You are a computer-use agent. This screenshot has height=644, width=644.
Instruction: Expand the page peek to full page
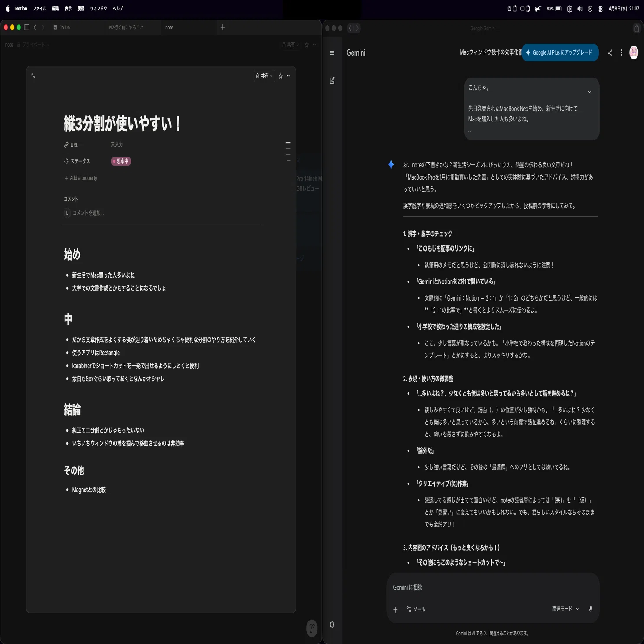click(x=33, y=76)
